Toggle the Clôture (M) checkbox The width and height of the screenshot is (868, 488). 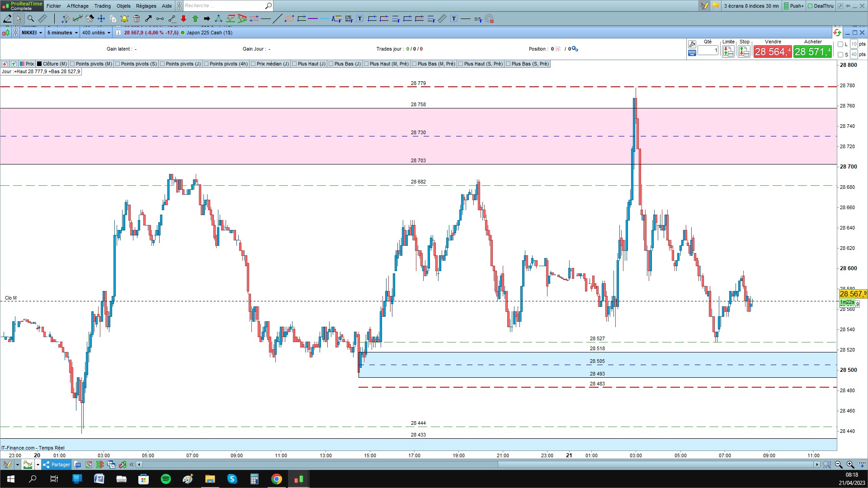pos(39,64)
